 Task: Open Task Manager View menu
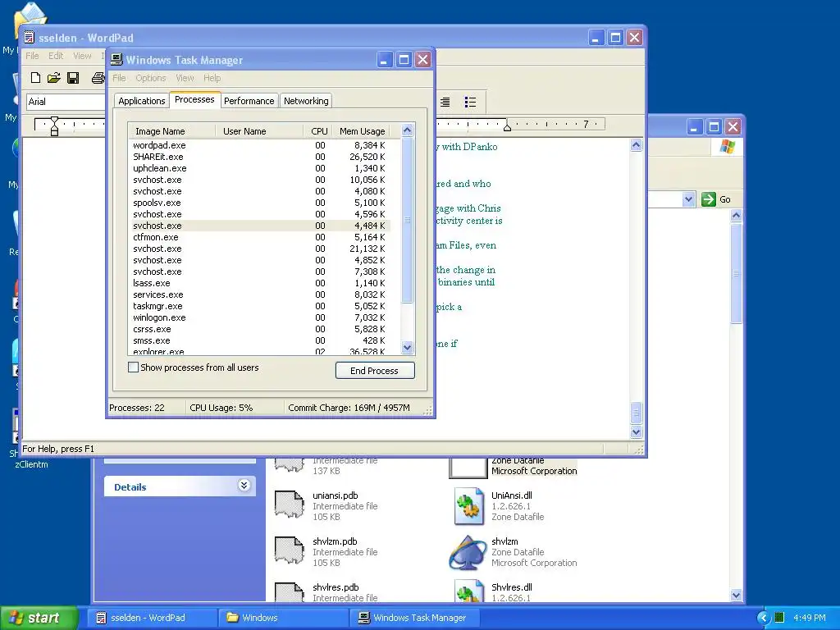185,78
